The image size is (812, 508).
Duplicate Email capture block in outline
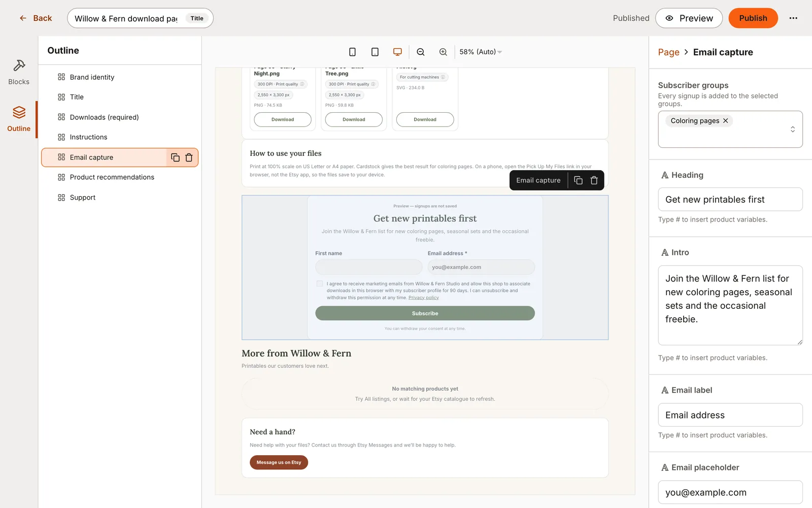(x=175, y=157)
